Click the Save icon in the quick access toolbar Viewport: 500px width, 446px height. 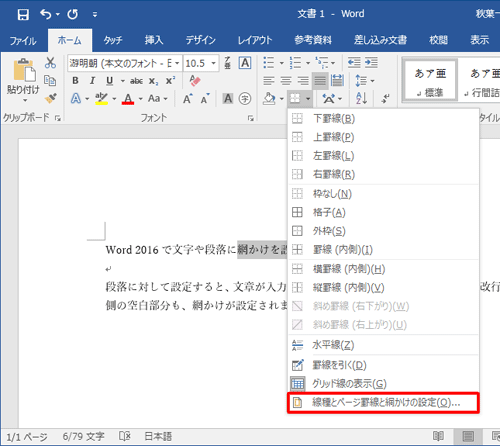(23, 14)
